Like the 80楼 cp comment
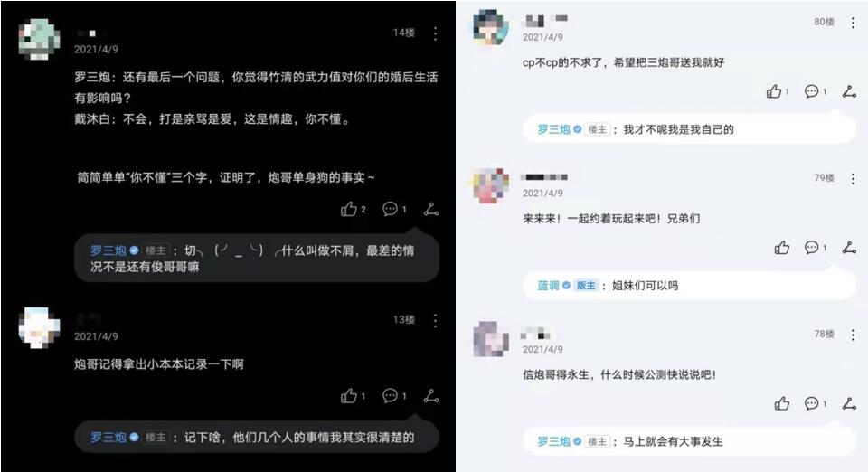Screen dimensions: 868x472 (x=774, y=91)
